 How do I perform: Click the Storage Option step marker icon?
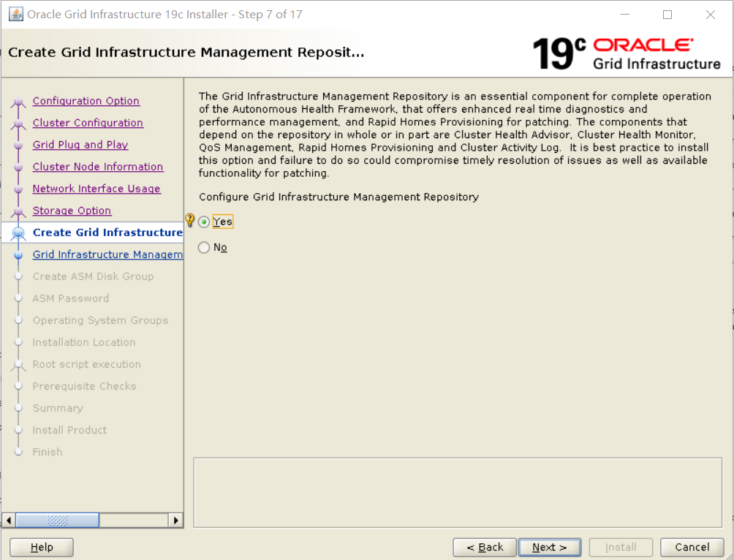(18, 211)
